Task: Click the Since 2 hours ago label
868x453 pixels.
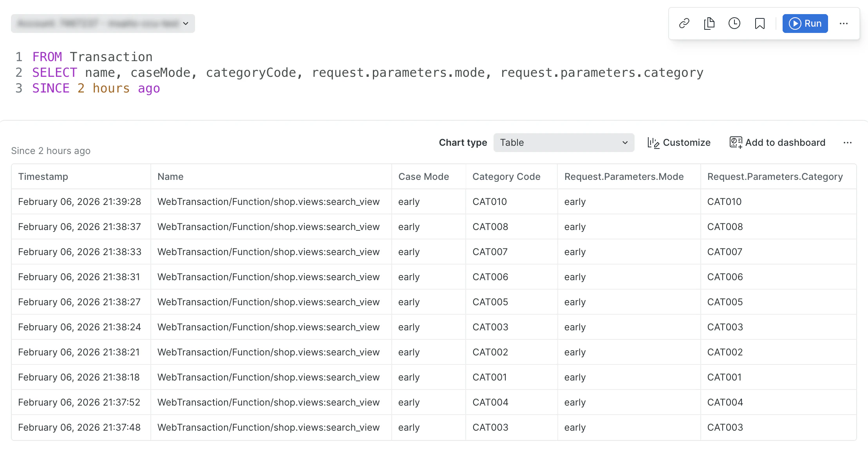Action: click(51, 150)
